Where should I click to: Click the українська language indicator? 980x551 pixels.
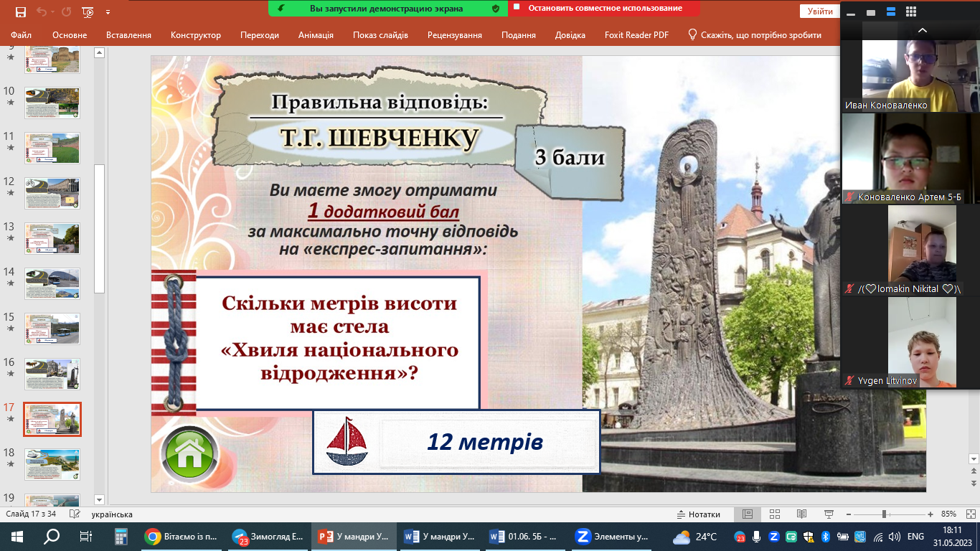[x=113, y=514]
